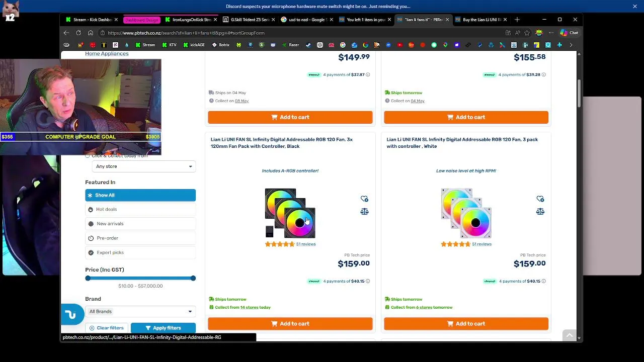Add the $155.58 product to cart
Screen dimensions: 644x362
coord(466,117)
